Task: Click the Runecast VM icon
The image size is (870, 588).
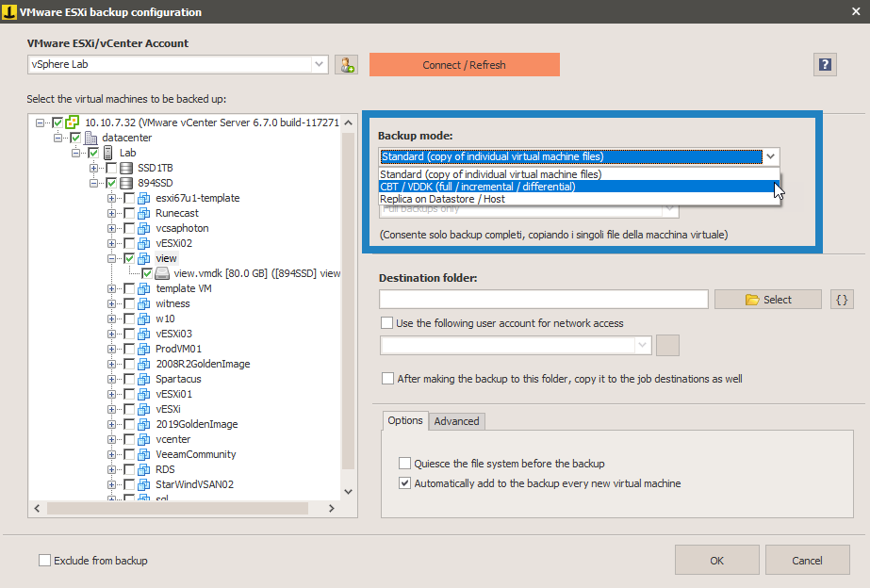Action: coord(144,213)
